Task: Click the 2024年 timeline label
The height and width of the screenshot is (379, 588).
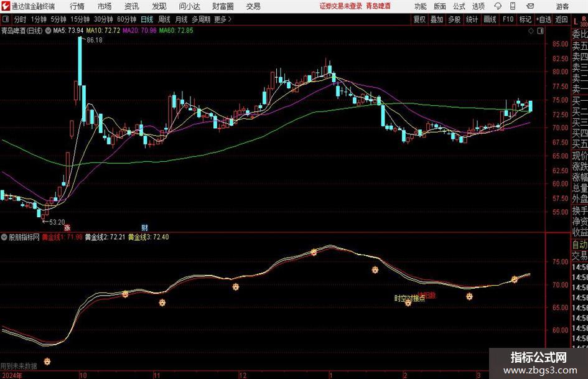Action: (11, 375)
